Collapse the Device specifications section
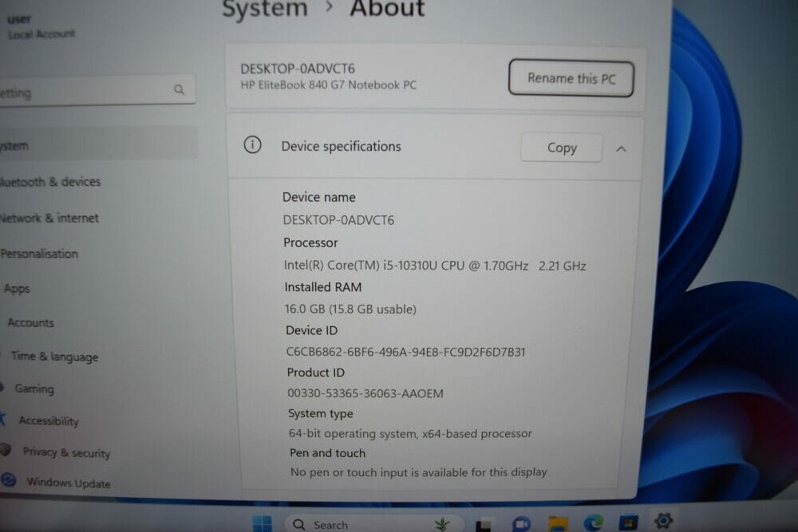798x532 pixels. [621, 149]
